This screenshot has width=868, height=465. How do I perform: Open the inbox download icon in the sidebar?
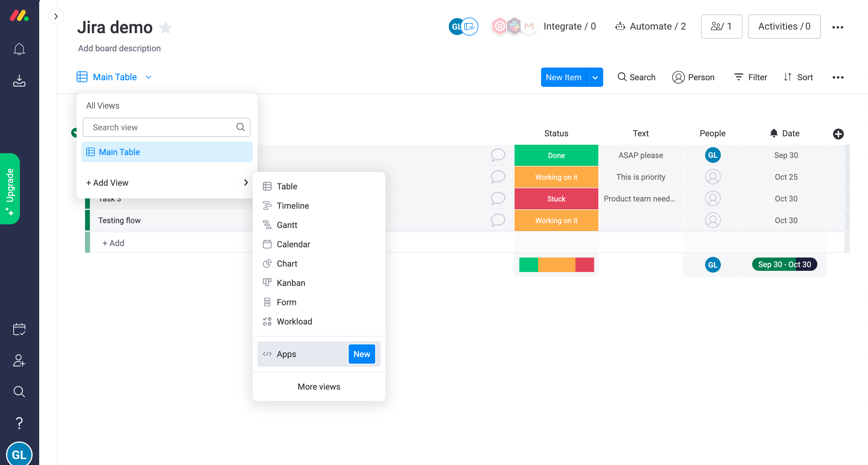pos(19,81)
